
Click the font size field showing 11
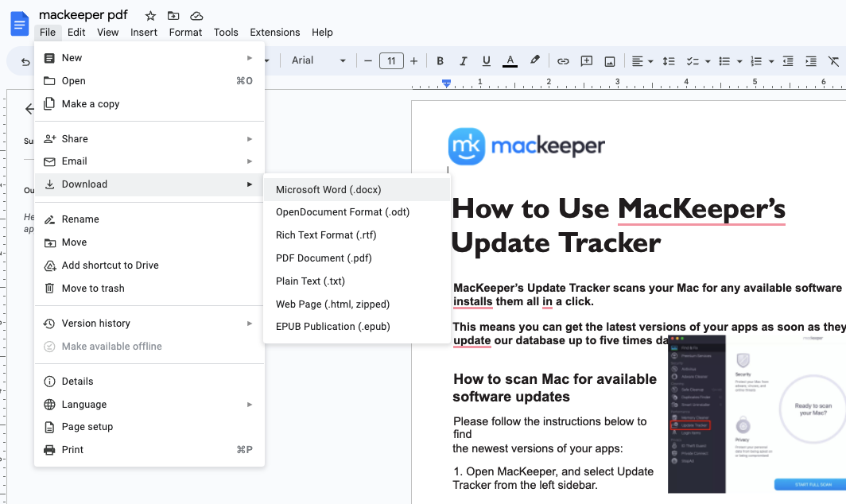coord(391,61)
